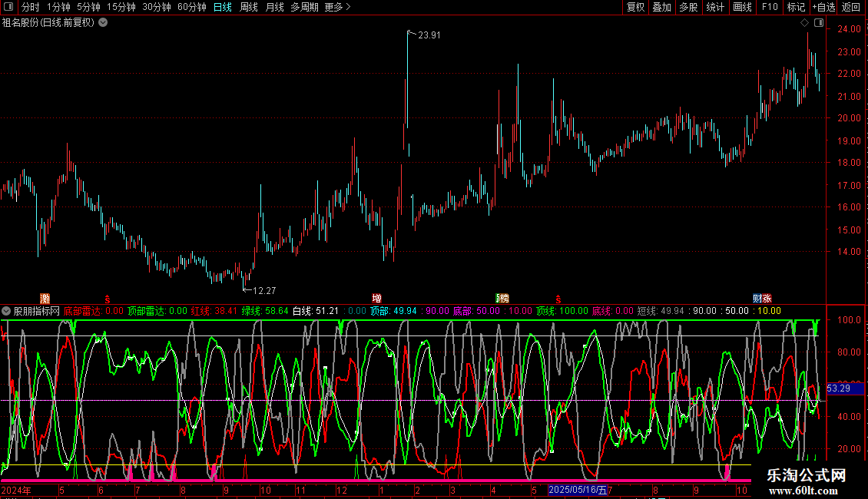
Task: Click the 53.29 indicator value label
Action: coord(838,388)
